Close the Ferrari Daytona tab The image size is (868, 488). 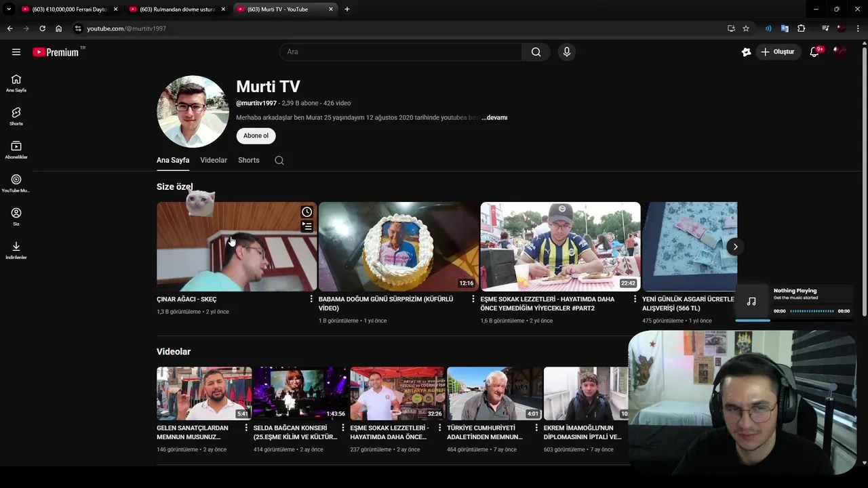click(115, 9)
